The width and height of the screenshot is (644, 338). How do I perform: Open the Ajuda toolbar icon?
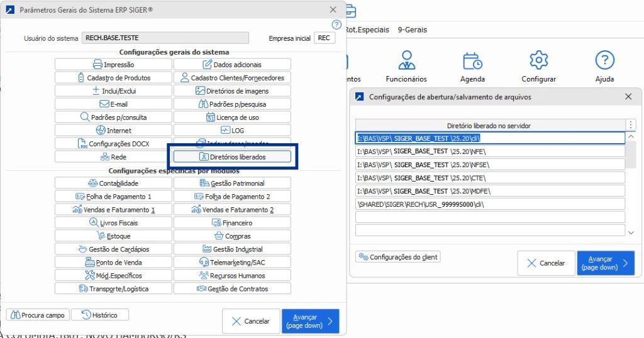click(x=604, y=67)
